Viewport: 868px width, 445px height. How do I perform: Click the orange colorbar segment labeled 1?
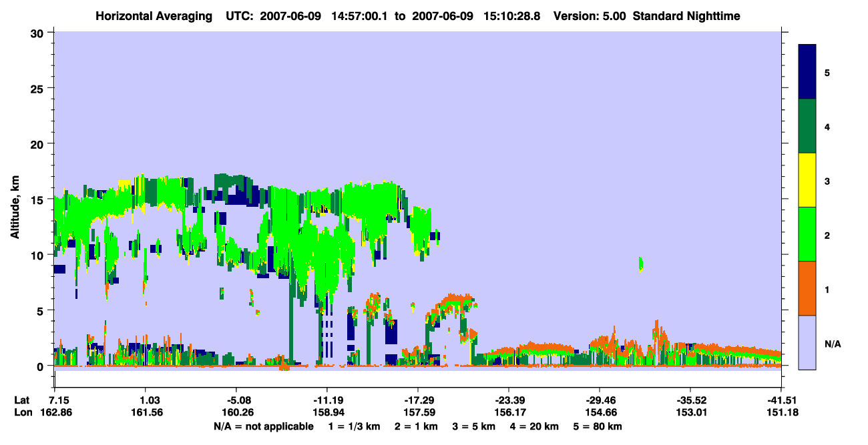click(x=807, y=288)
